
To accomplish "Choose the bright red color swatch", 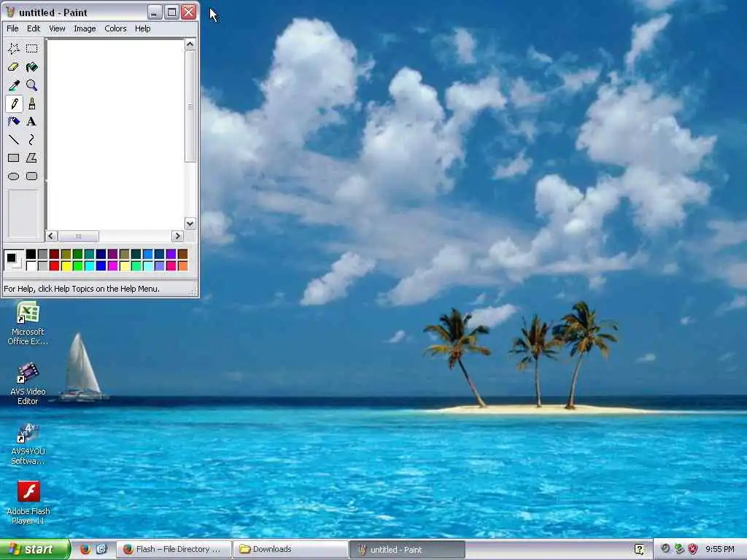I will pos(54,265).
